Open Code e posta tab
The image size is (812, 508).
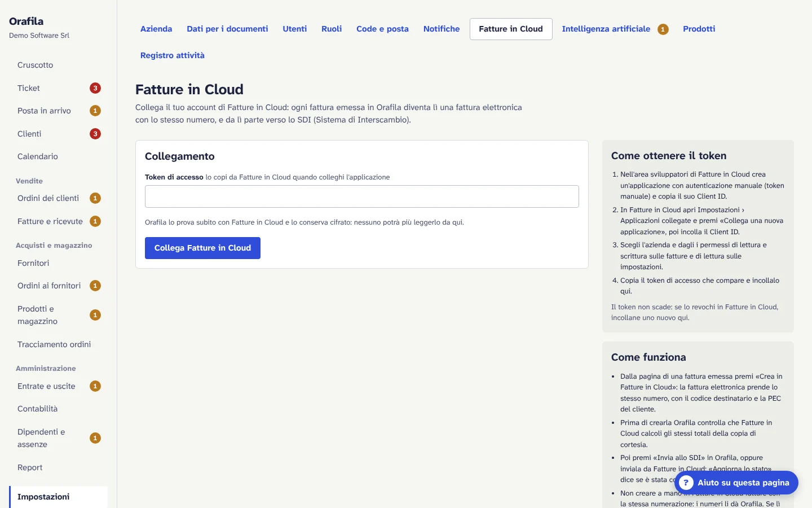click(382, 29)
